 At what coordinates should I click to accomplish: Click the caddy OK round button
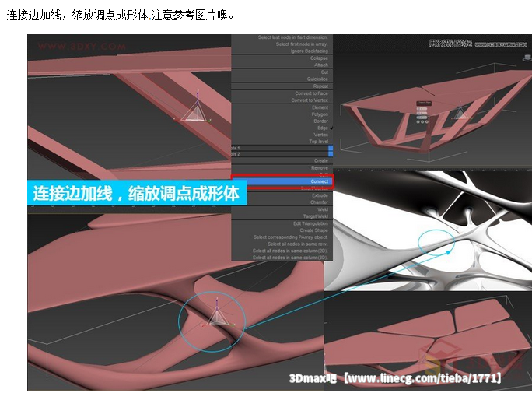point(418,121)
